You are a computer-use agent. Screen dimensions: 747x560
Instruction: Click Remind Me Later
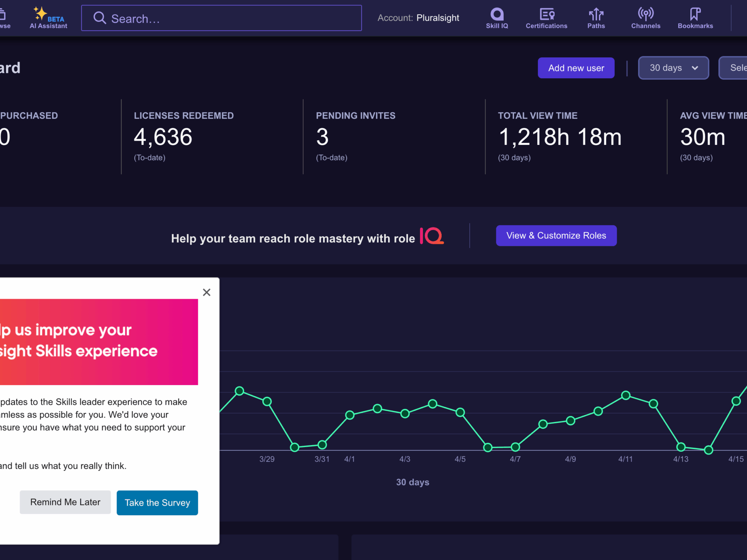click(x=65, y=502)
